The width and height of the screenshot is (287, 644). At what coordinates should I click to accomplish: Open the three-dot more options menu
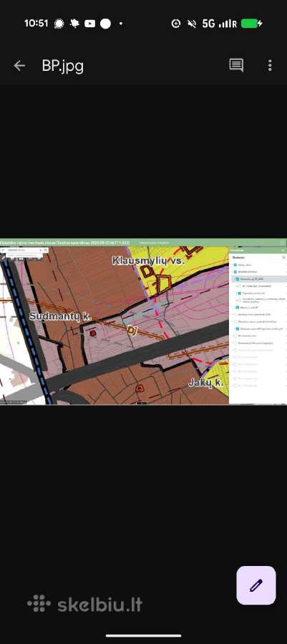(x=270, y=65)
